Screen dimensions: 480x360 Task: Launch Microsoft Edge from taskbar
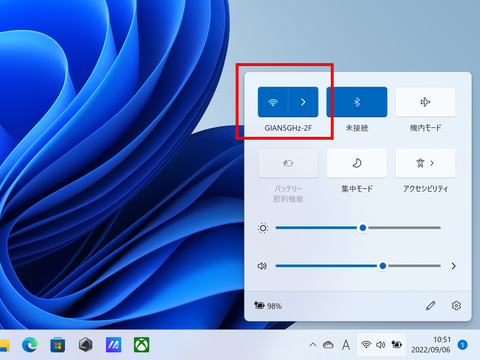(30, 345)
